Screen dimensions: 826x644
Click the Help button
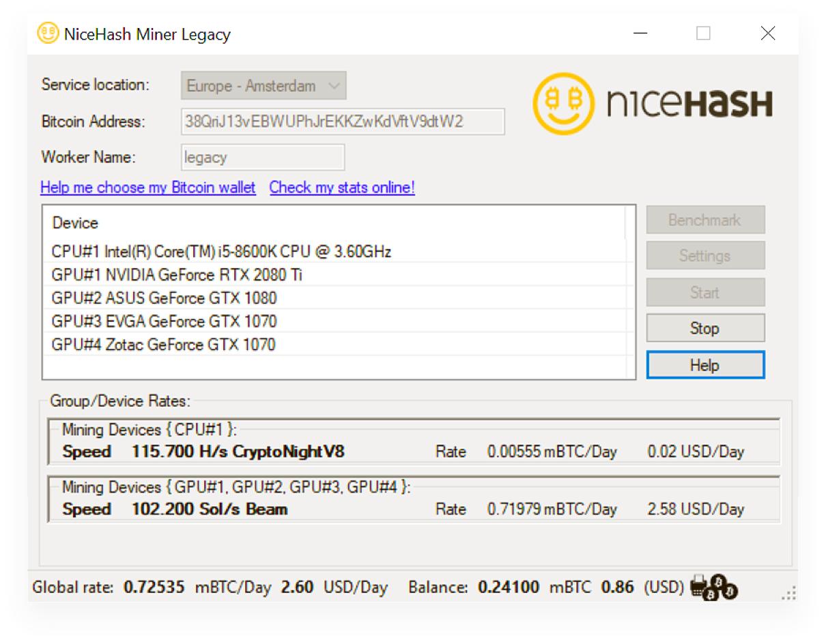pos(705,365)
